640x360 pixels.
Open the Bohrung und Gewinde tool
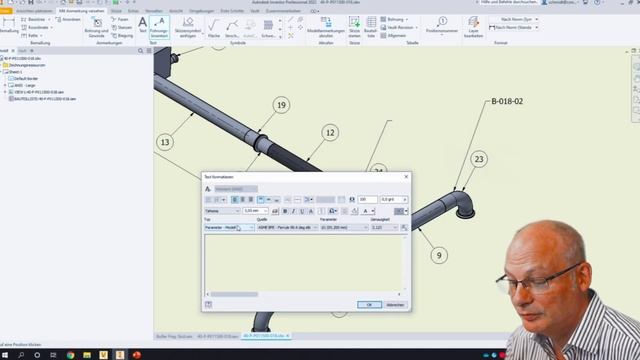96,28
